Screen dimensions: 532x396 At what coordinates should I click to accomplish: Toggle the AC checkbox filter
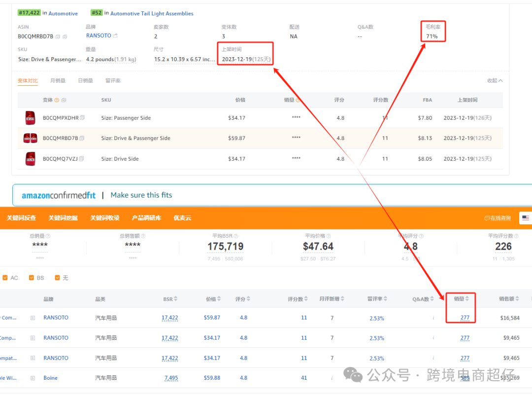pos(5,278)
